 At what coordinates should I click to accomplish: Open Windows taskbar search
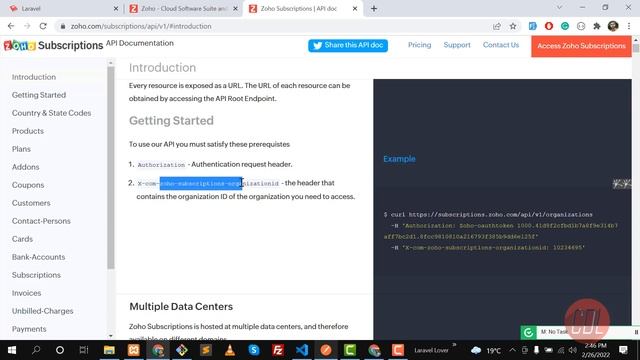[x=36, y=350]
